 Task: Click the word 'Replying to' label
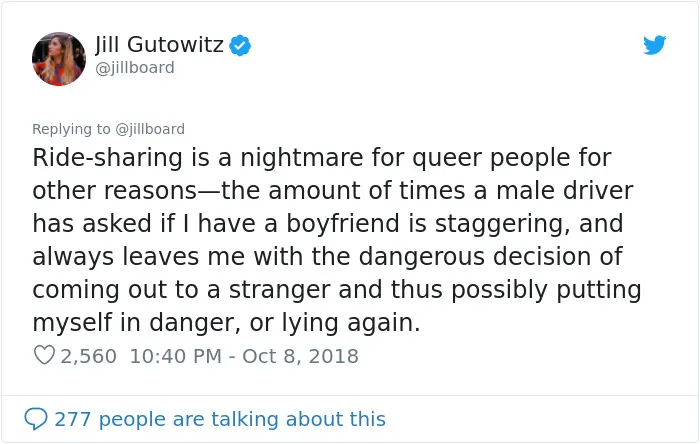[71, 129]
